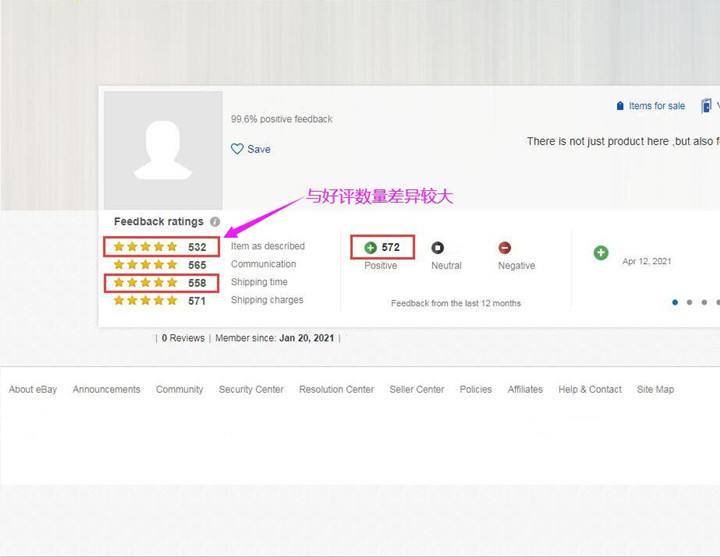720x557 pixels.
Task: Click the 558 rating count
Action: [x=197, y=283]
